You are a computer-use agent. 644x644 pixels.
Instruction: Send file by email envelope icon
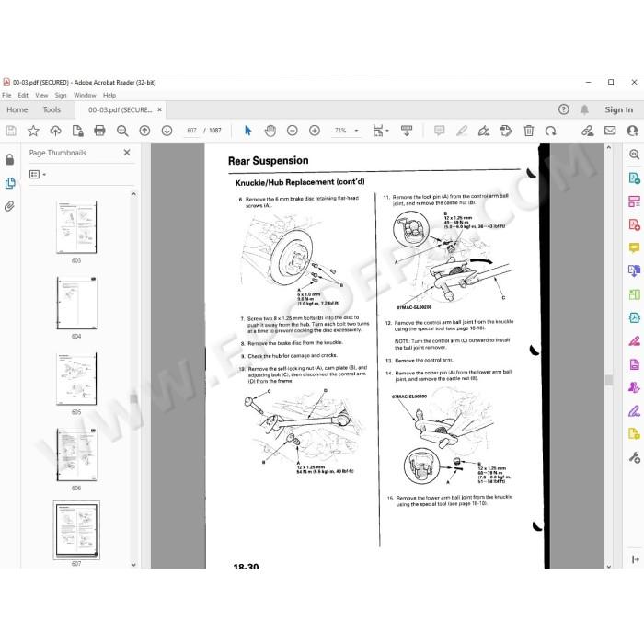pos(610,131)
